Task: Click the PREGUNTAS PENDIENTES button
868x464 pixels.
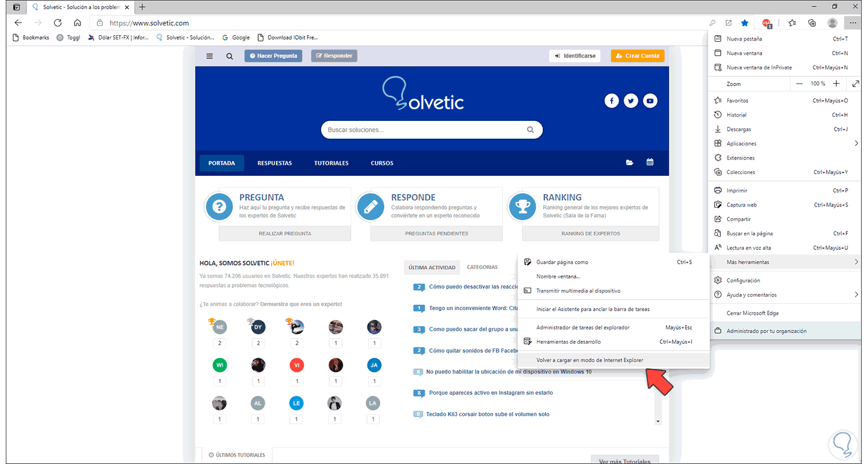Action: click(x=436, y=234)
